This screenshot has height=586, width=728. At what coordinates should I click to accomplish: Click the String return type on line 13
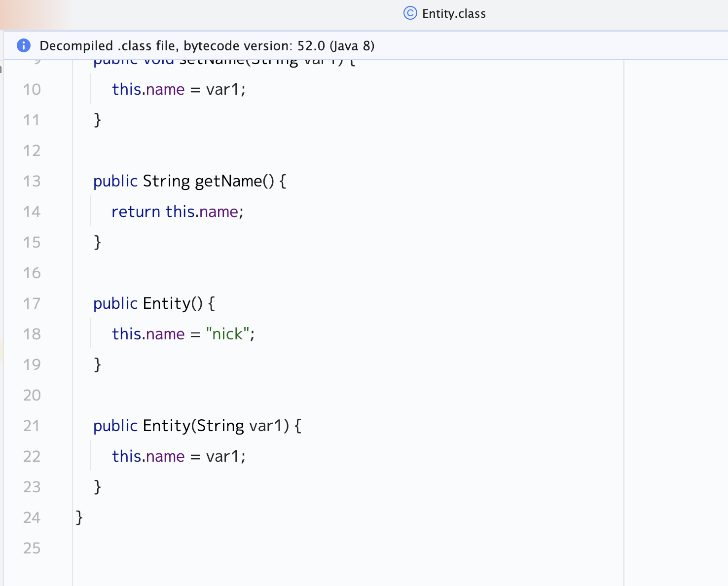pyautogui.click(x=166, y=181)
